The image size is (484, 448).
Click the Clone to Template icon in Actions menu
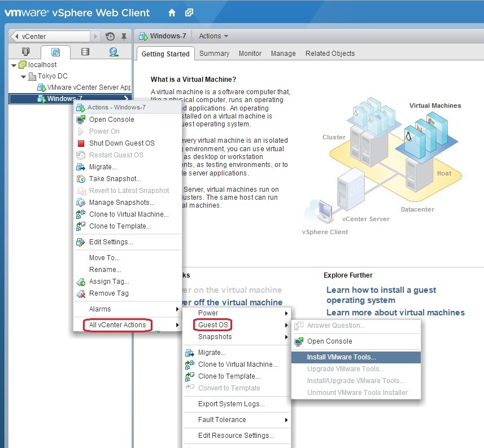(x=81, y=226)
